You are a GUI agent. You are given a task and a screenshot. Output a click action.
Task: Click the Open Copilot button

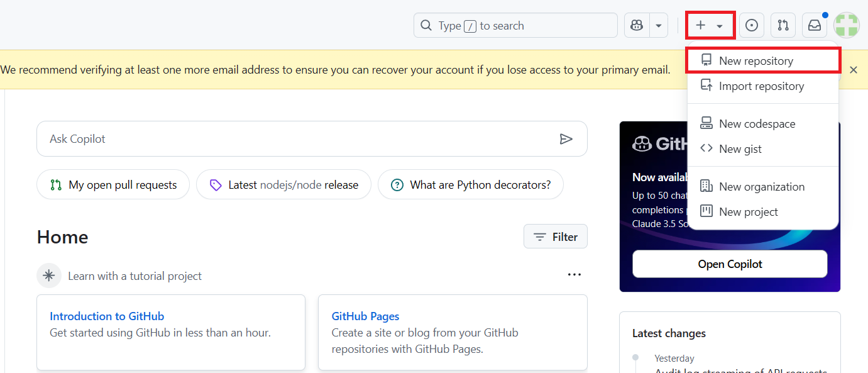730,264
